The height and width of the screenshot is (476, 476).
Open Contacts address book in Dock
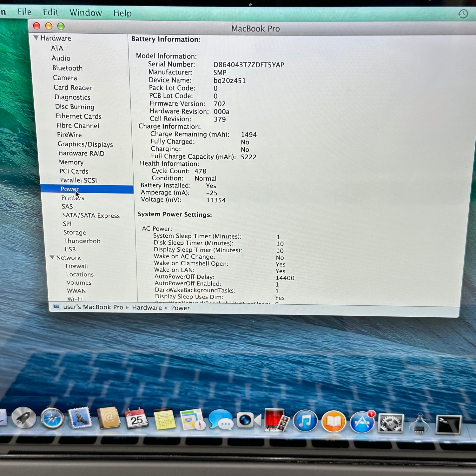pyautogui.click(x=109, y=418)
